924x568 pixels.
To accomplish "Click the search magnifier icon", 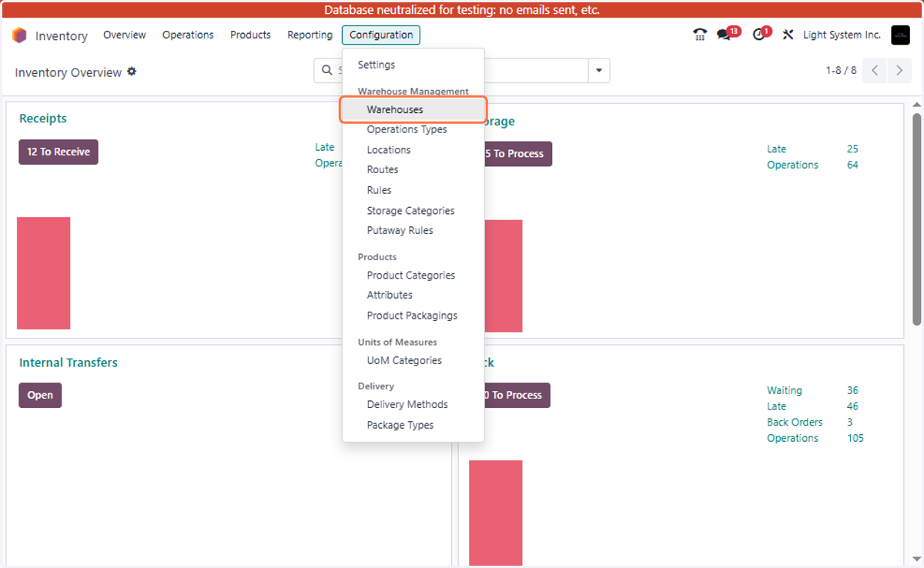I will pos(327,70).
